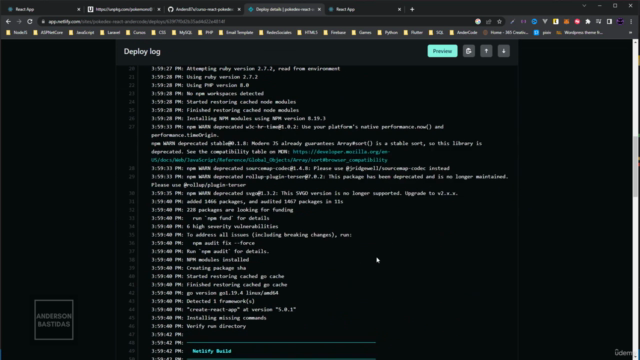Click the 'Deploy log' heading
Viewport: 640px width, 360px height.
coord(142,51)
